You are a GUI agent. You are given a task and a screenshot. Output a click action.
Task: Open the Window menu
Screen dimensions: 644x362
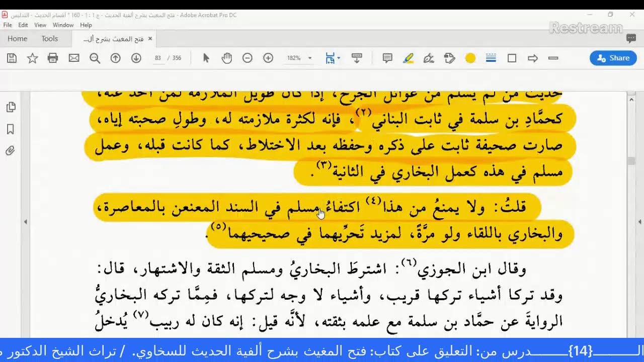63,25
